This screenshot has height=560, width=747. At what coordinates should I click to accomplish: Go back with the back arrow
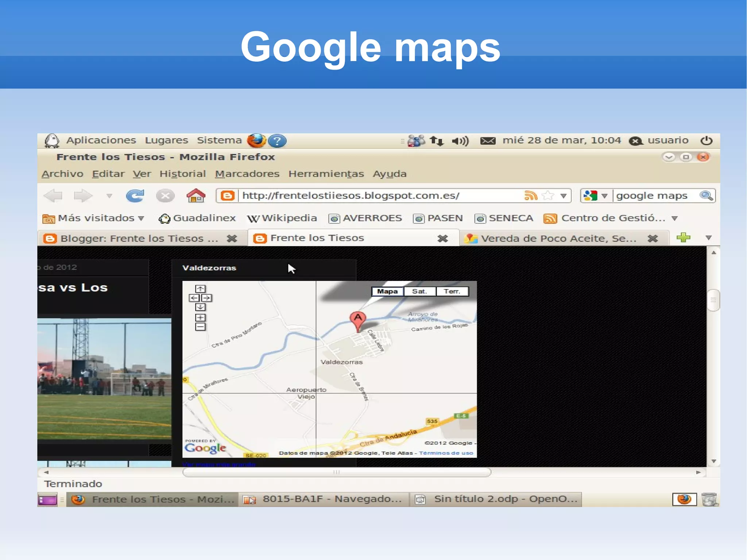coord(53,196)
